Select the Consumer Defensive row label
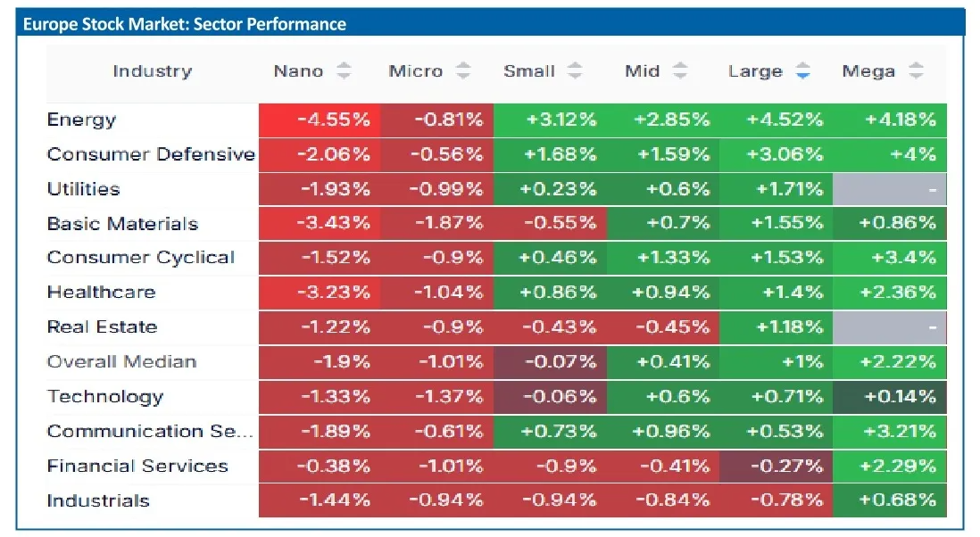Screen dimensions: 980x537 [x=151, y=154]
